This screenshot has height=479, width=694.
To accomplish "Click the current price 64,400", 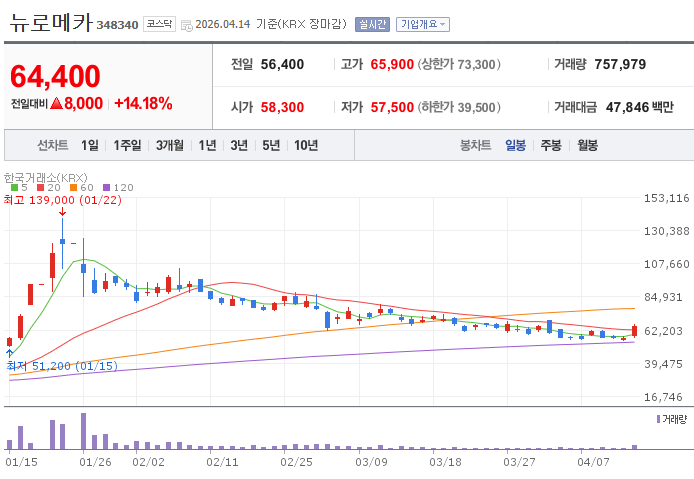I will click(x=55, y=76).
